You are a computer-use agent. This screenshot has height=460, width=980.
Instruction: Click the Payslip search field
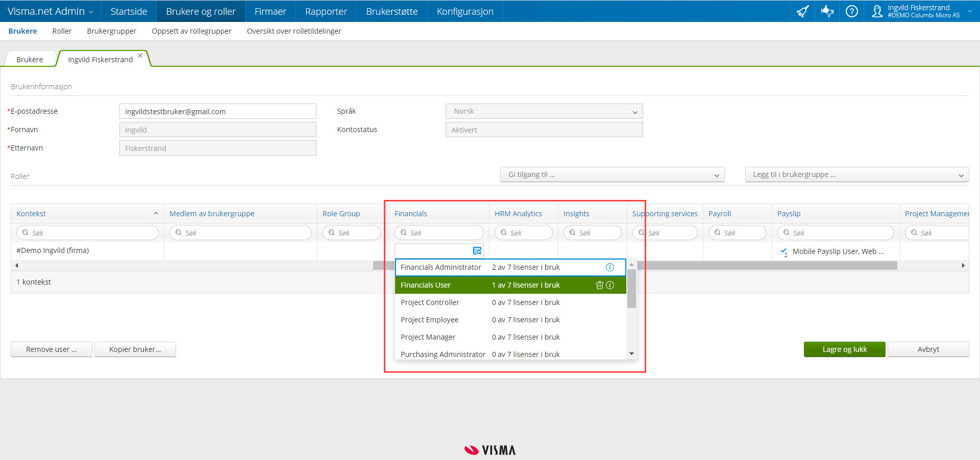[836, 233]
